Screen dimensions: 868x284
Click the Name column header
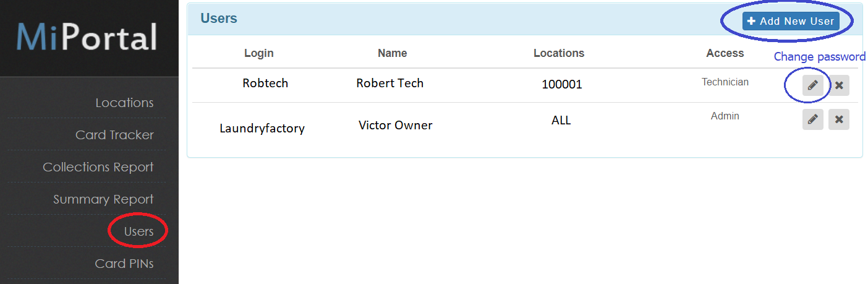point(392,53)
